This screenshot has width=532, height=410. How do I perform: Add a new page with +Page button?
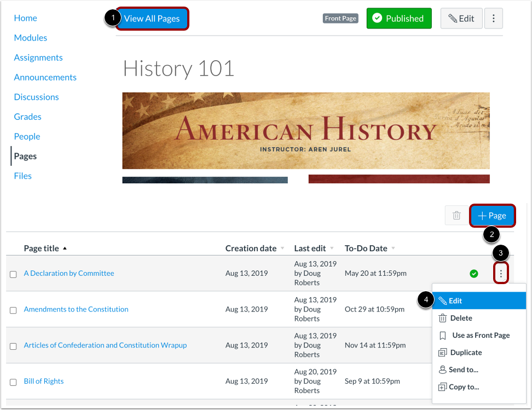(492, 216)
